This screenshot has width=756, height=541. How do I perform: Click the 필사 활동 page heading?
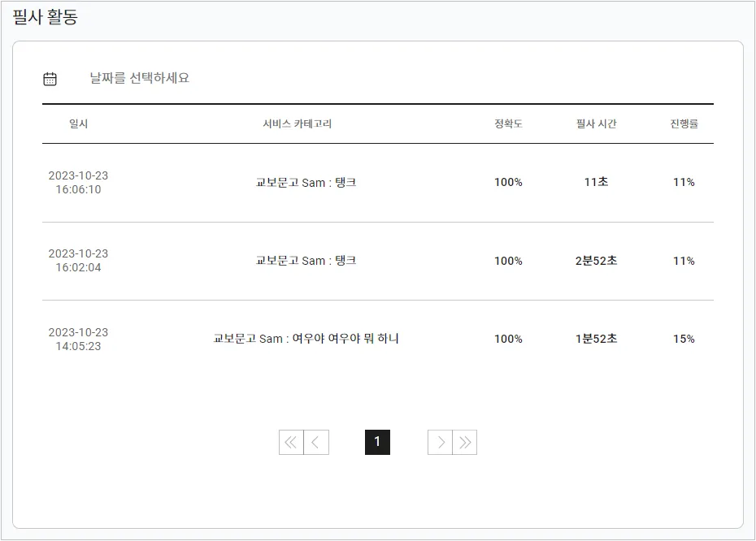pyautogui.click(x=45, y=17)
